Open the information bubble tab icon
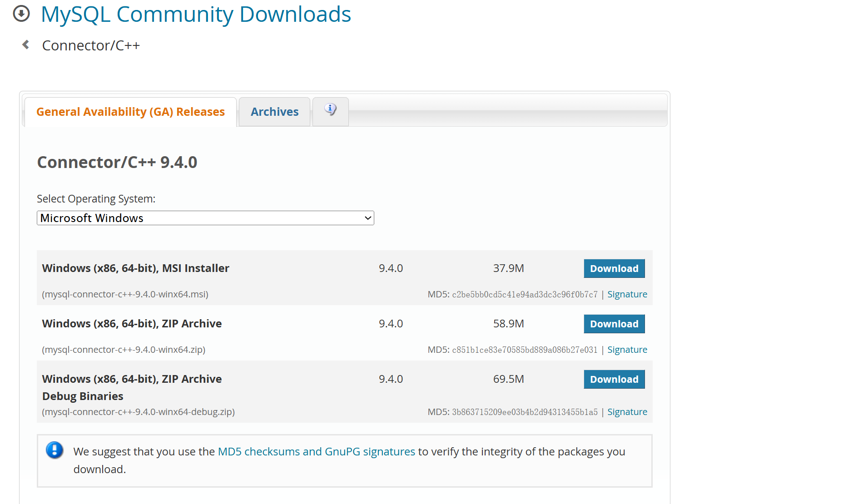 [330, 109]
